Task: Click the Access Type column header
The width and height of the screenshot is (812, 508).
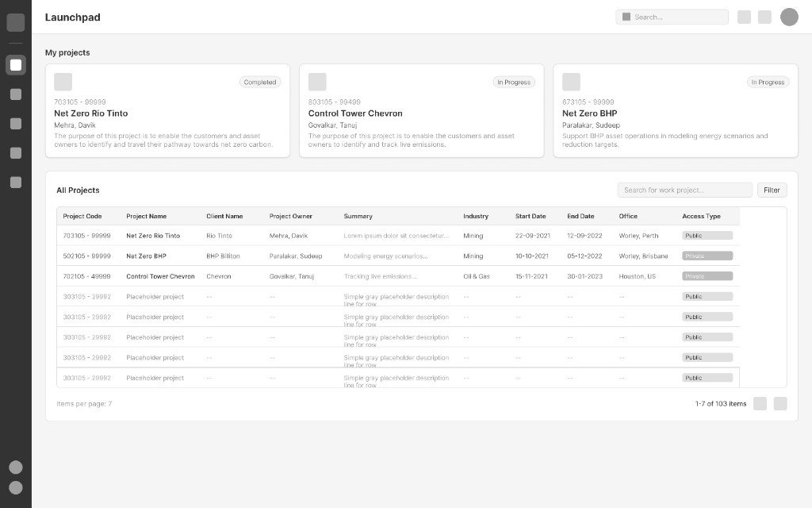Action: 701,216
